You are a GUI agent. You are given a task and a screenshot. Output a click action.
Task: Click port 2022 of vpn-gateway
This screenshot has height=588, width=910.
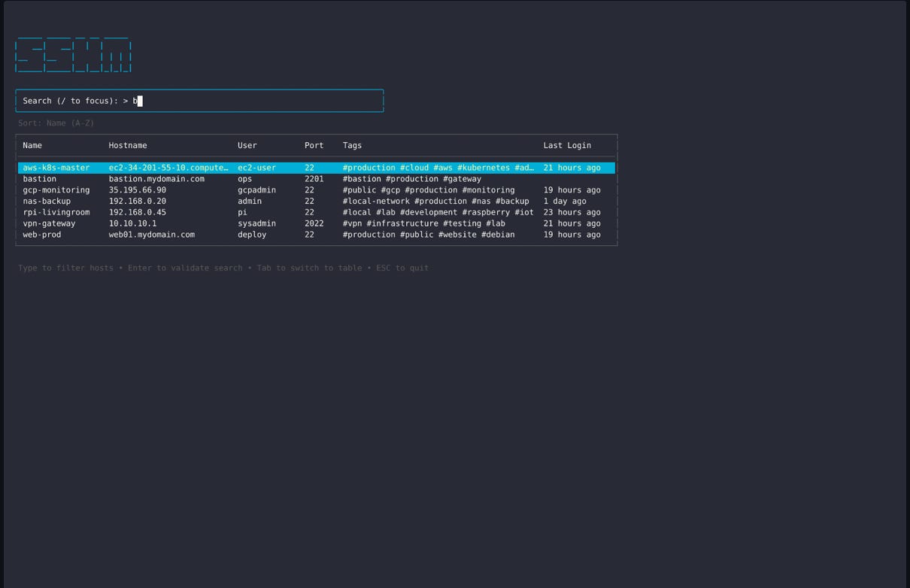[x=314, y=223]
